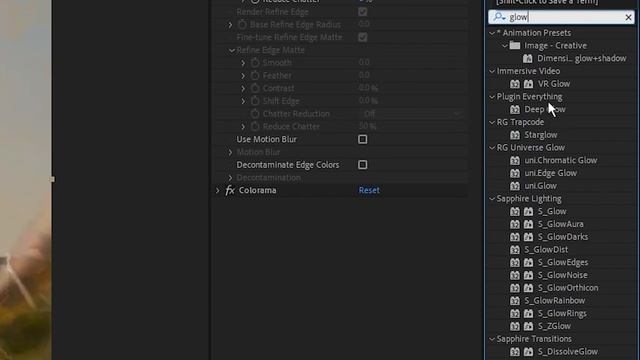Select the VR Glow effect

click(x=554, y=84)
